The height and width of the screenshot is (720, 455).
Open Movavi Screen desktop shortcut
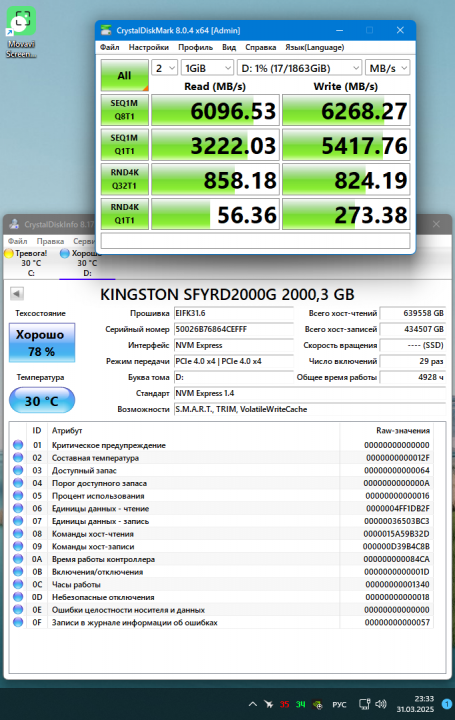point(21,33)
